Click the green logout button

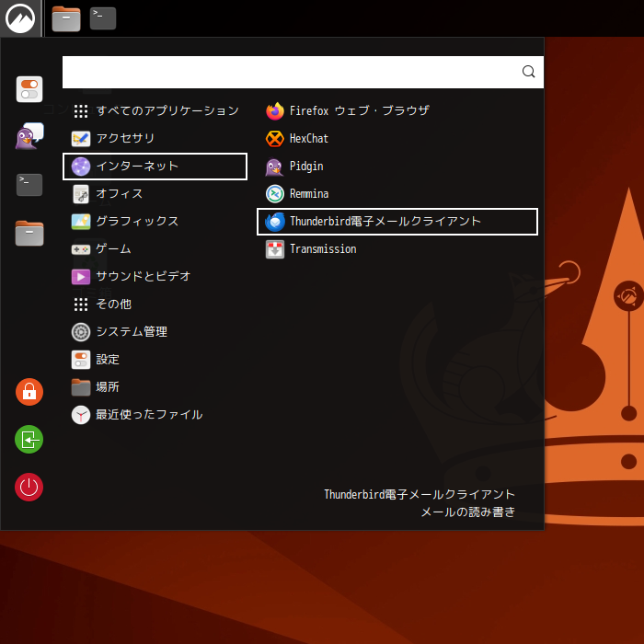(x=29, y=440)
